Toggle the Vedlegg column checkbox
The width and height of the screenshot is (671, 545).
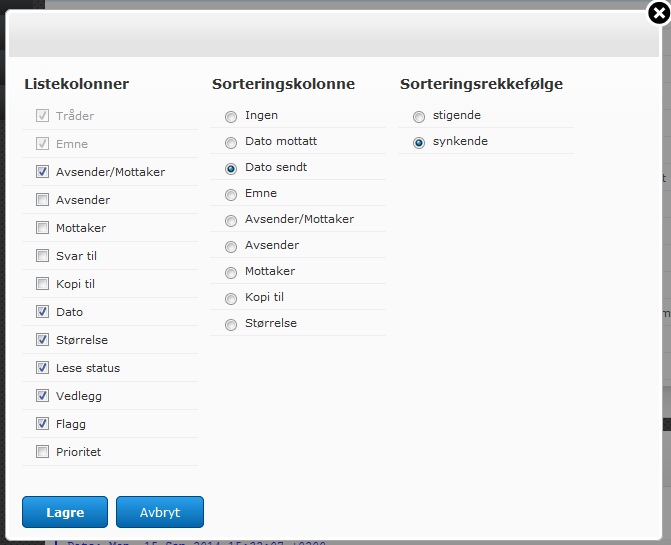point(42,396)
